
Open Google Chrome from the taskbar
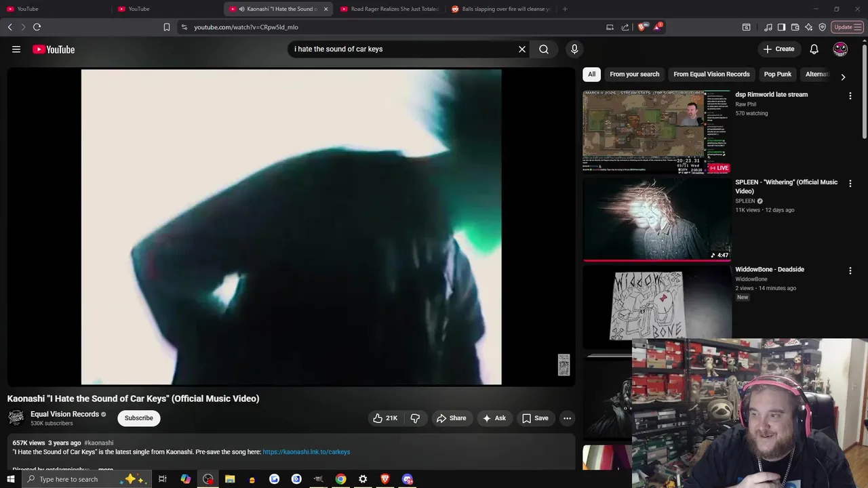point(340,479)
